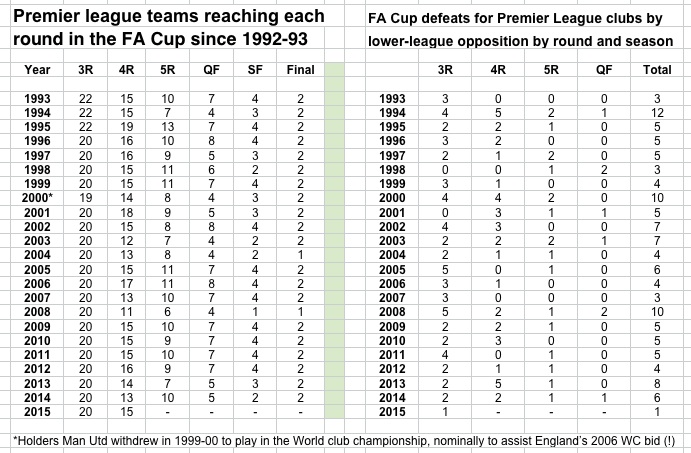The width and height of the screenshot is (691, 453).
Task: Select the 2004 year cell in right table
Action: point(392,255)
